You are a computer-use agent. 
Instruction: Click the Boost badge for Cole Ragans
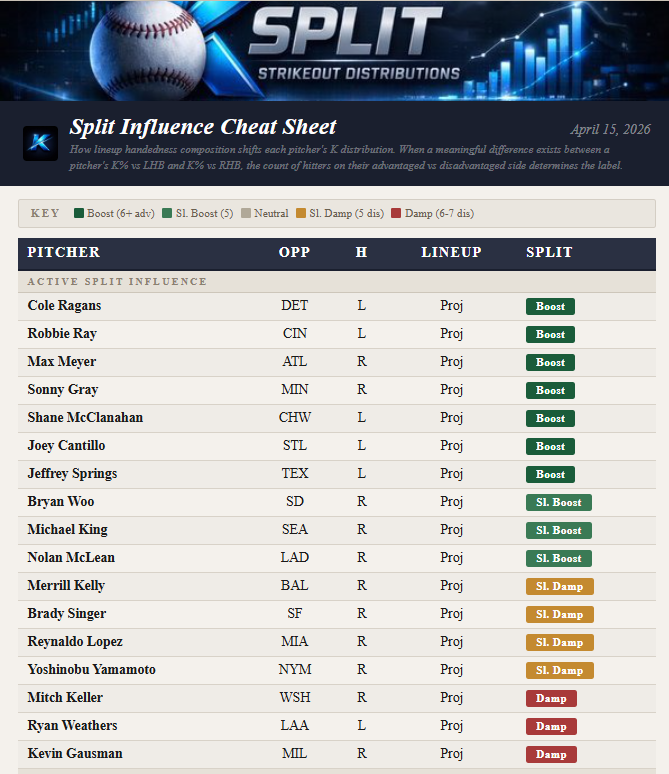(550, 307)
